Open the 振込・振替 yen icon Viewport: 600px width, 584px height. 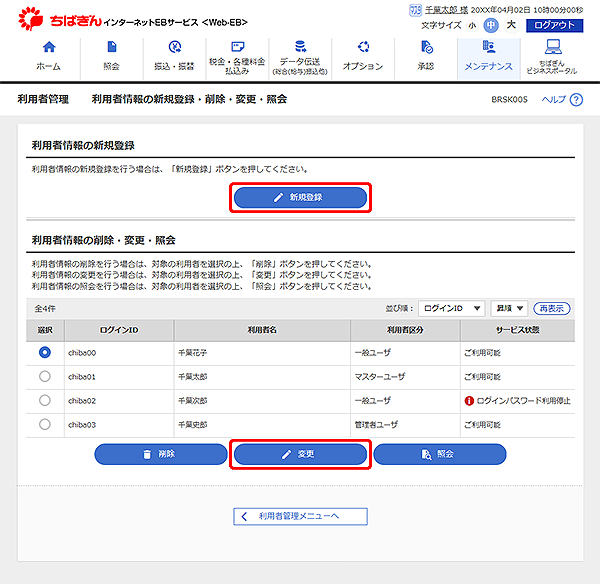point(175,47)
